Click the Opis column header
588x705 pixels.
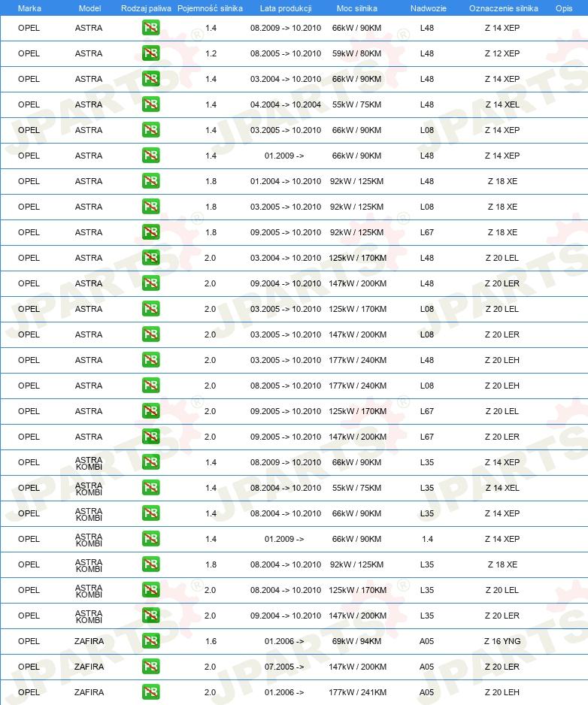click(x=564, y=8)
